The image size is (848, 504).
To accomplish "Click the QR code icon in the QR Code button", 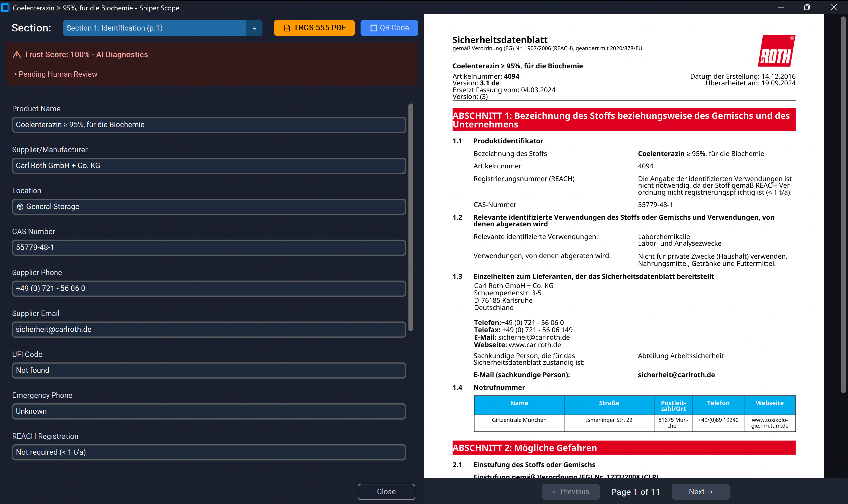I will click(x=374, y=28).
